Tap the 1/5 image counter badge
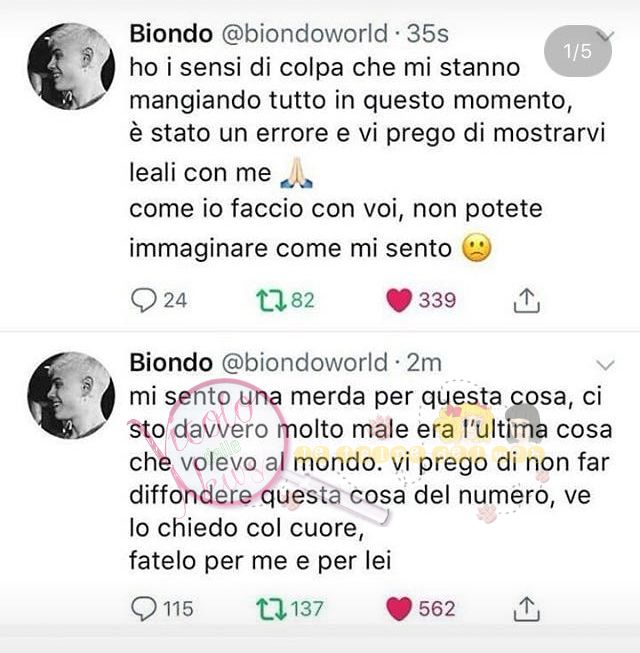Image resolution: width=640 pixels, height=653 pixels. 578,51
